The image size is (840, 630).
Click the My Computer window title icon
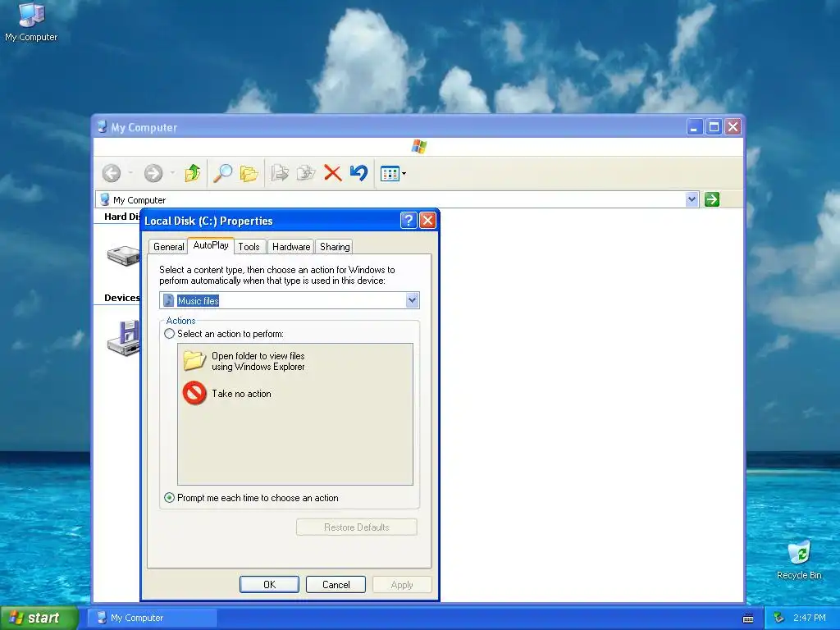103,127
